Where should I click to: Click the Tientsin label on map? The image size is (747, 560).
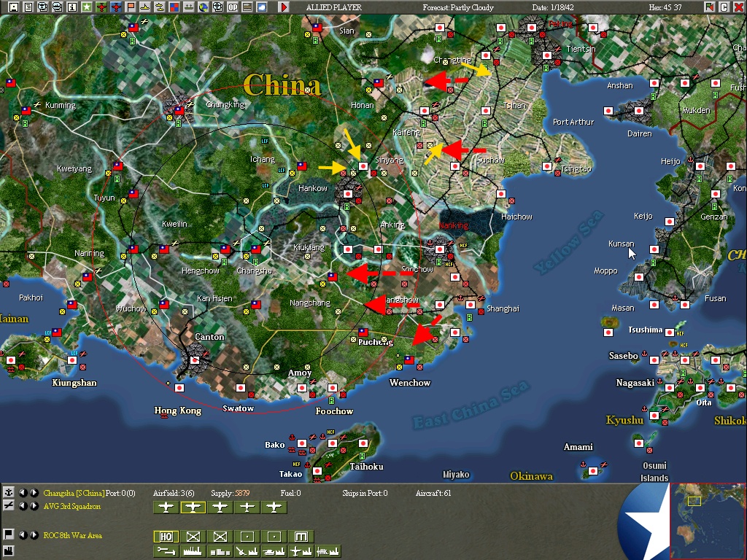581,49
